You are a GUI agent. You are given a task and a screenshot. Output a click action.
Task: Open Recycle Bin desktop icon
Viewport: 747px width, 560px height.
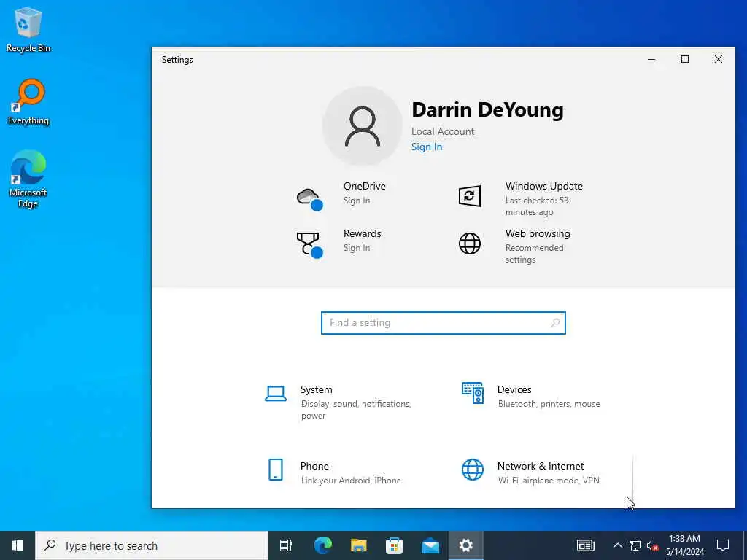coord(28,31)
